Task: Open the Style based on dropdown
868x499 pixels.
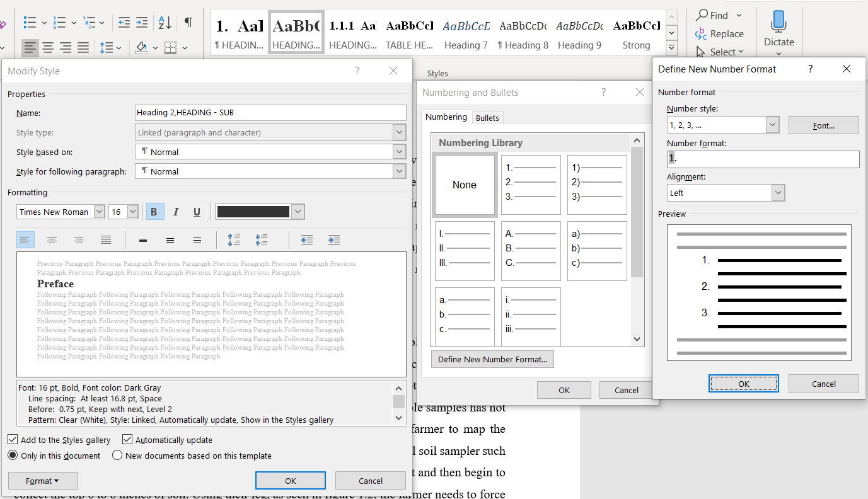Action: click(398, 152)
